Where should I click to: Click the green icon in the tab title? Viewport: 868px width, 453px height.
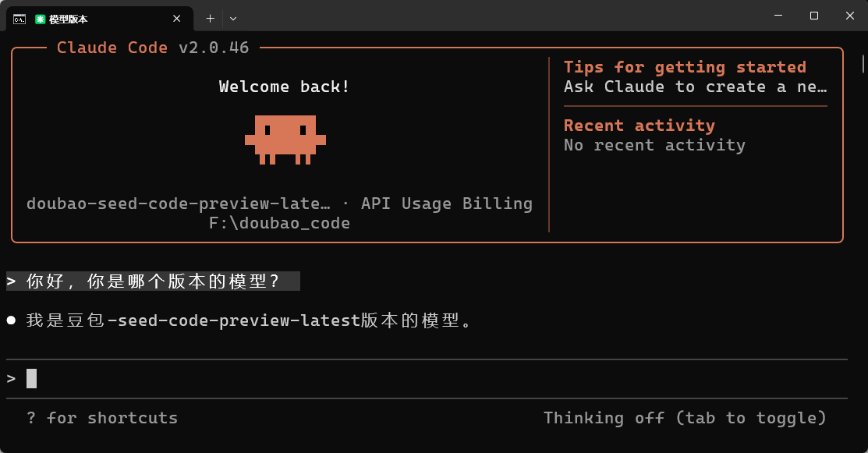click(x=40, y=19)
